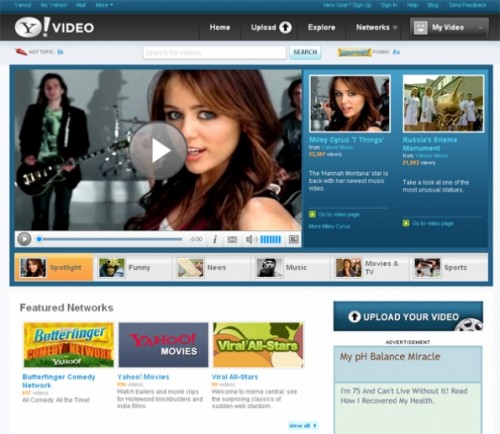
Task: Open the Explore navigation item
Action: [x=321, y=27]
